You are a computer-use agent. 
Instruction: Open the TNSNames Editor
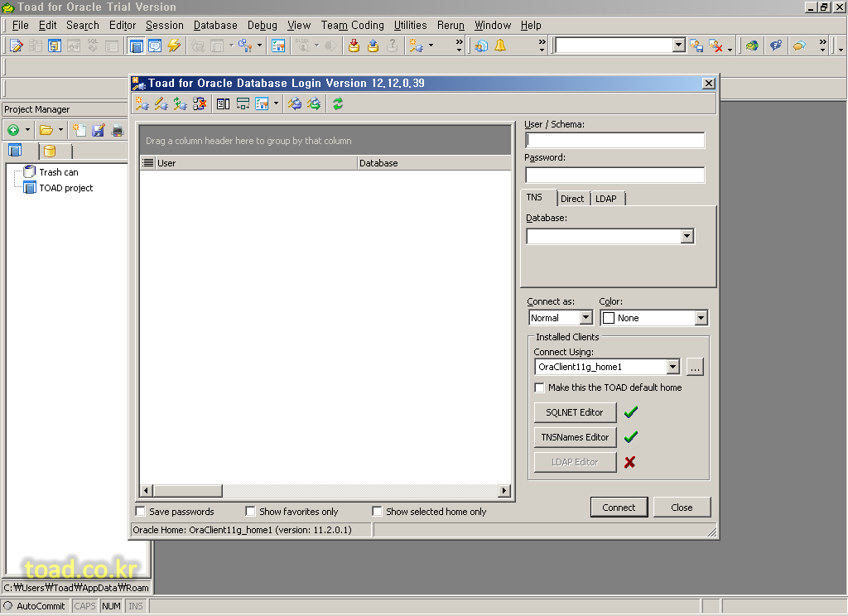click(575, 437)
